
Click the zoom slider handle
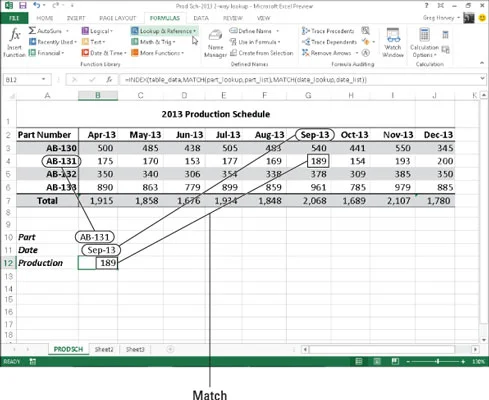[438, 361]
